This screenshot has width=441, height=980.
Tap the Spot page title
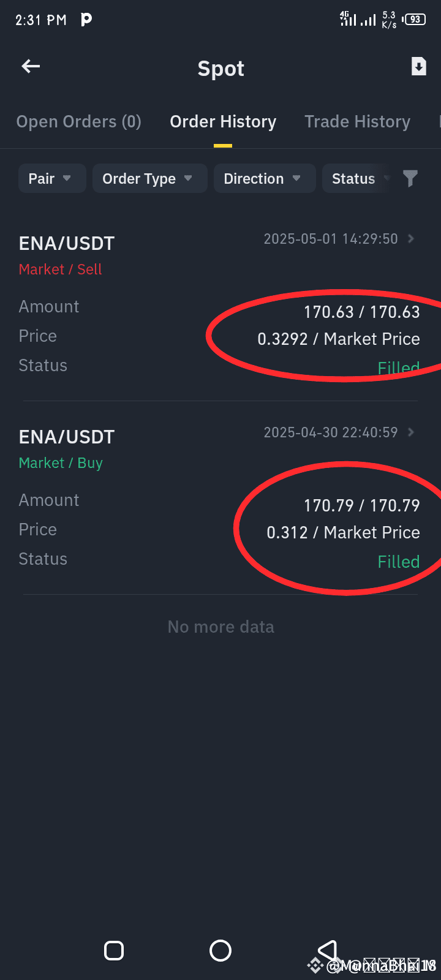tap(221, 69)
